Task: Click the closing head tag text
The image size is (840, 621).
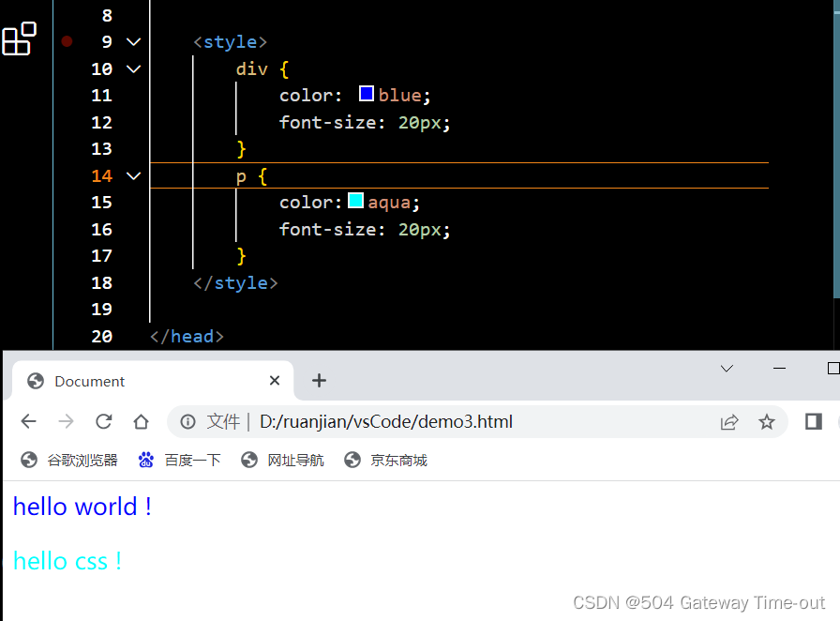Action: [187, 337]
